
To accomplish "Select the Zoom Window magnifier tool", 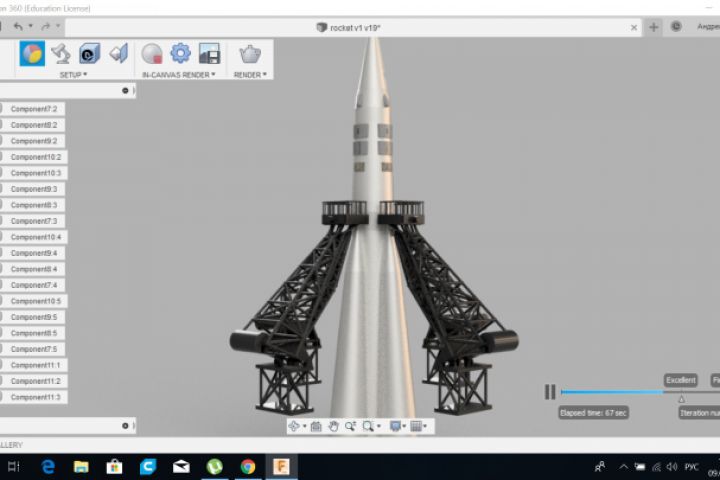I will (368, 426).
